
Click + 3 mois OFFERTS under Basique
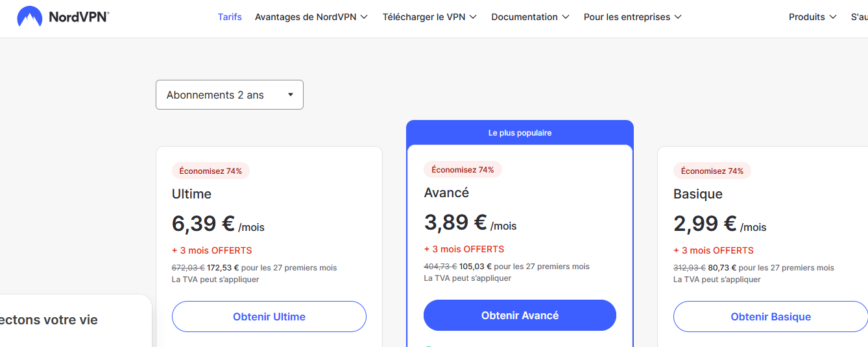click(x=714, y=250)
